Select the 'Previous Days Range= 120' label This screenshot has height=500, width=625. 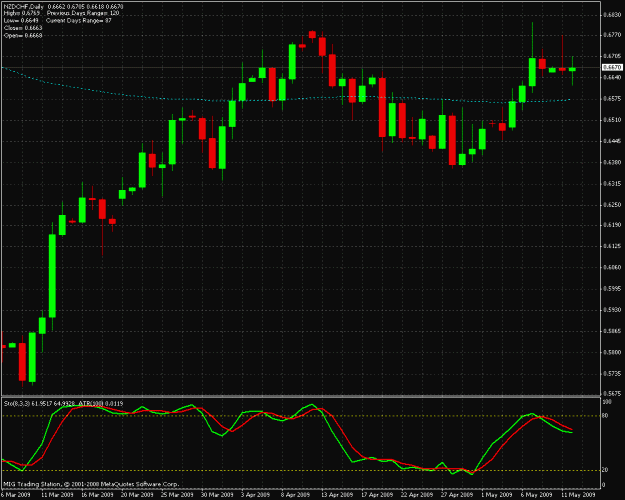pos(83,14)
